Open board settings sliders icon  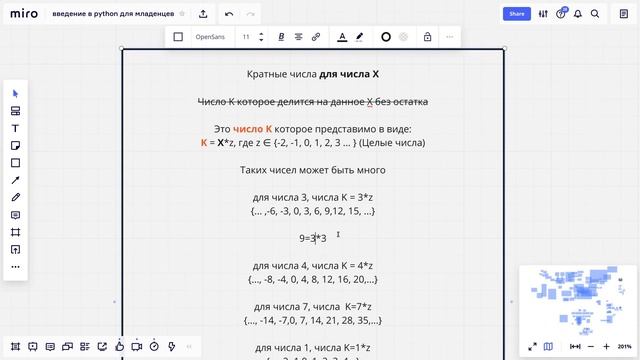(543, 14)
